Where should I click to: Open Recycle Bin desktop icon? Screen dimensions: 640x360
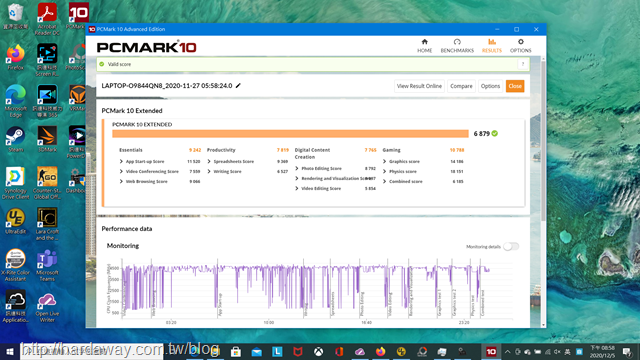[16, 16]
